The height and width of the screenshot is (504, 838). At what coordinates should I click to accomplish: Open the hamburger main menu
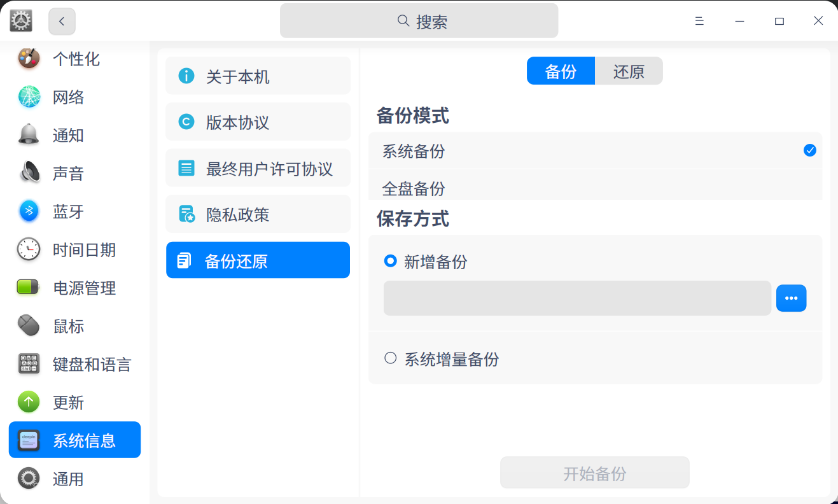pos(699,21)
